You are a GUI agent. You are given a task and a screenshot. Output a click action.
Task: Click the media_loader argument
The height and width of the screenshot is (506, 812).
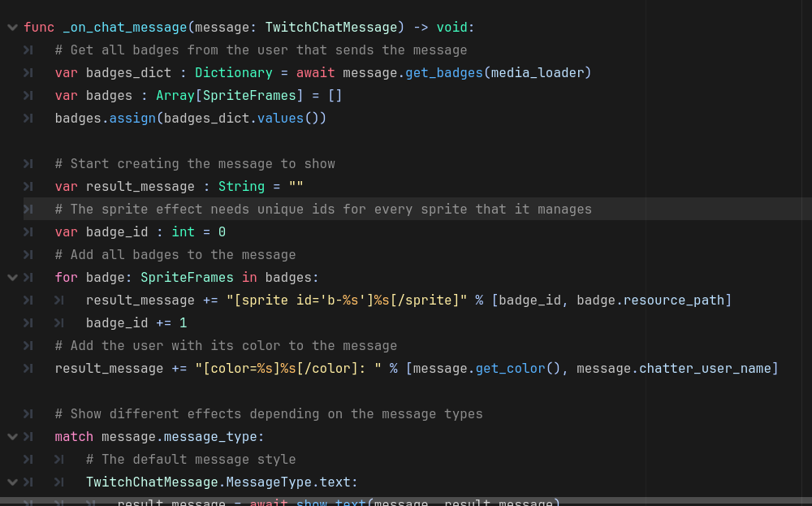538,73
